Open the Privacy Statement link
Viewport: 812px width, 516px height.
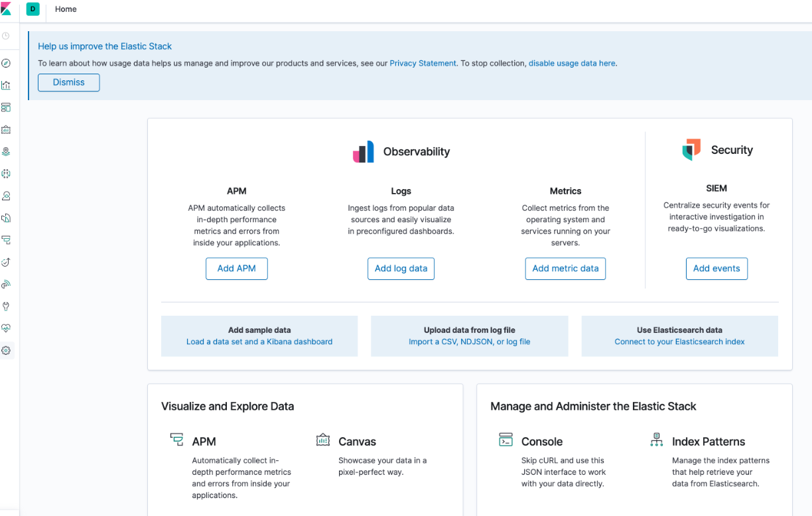(423, 63)
